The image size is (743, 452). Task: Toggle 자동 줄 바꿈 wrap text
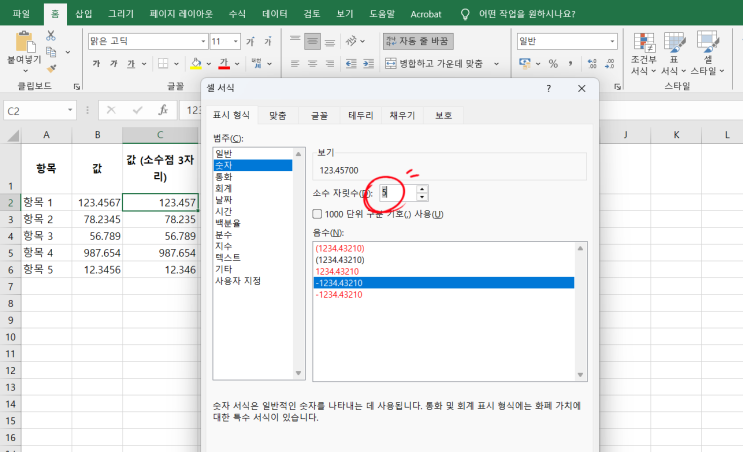[x=418, y=41]
